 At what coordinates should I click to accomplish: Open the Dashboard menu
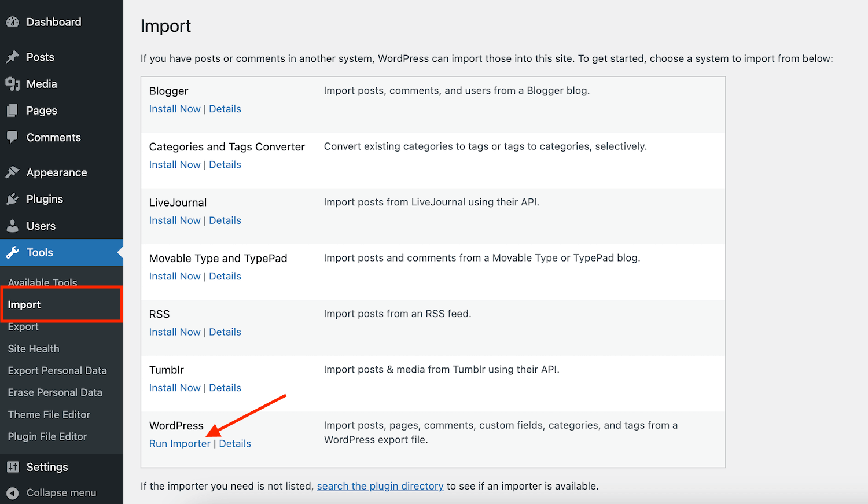54,22
